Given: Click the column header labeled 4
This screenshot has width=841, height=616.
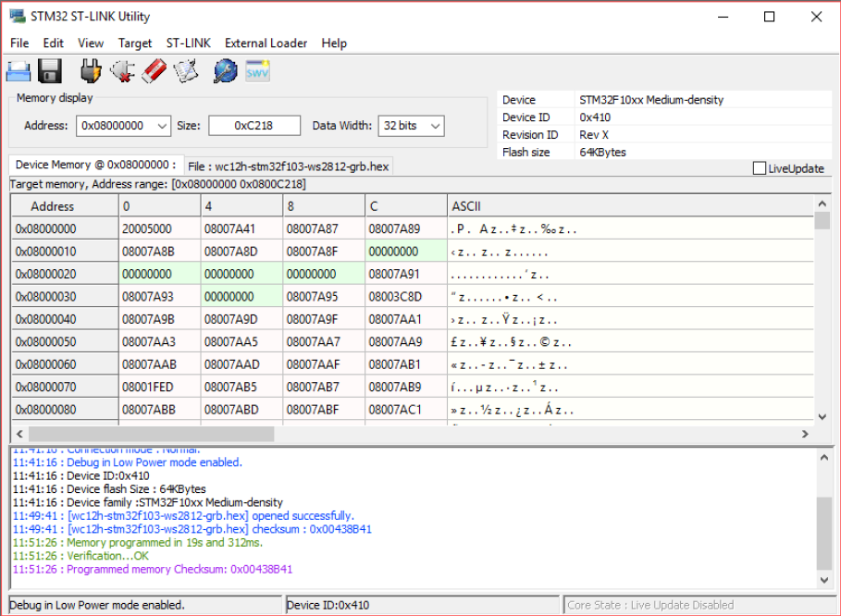Looking at the screenshot, I should [241, 206].
